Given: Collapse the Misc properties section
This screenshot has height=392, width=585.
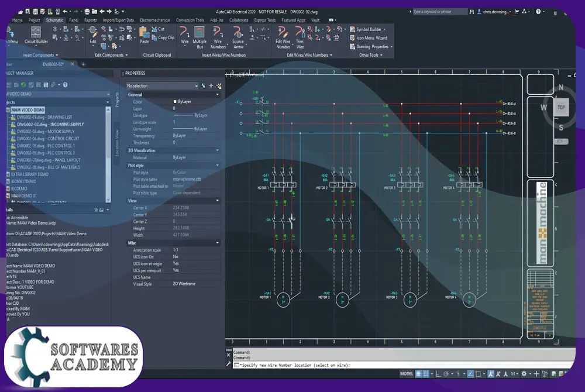Looking at the screenshot, I should pyautogui.click(x=218, y=243).
